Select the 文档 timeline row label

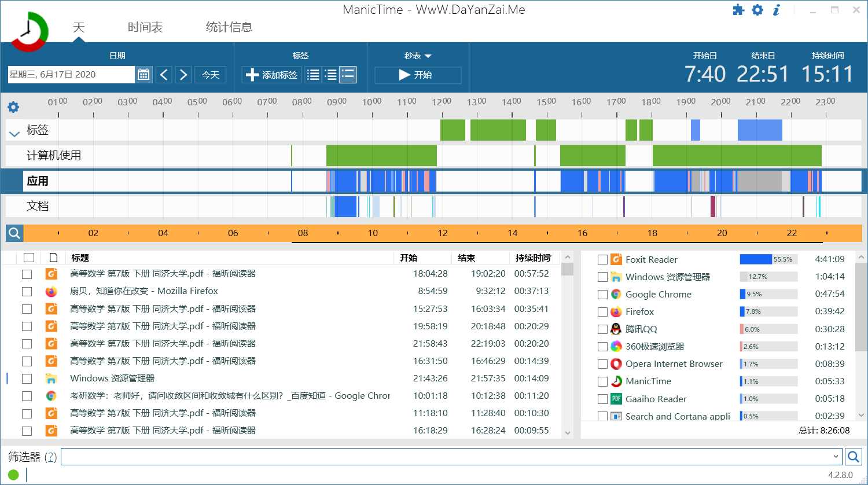pyautogui.click(x=38, y=206)
